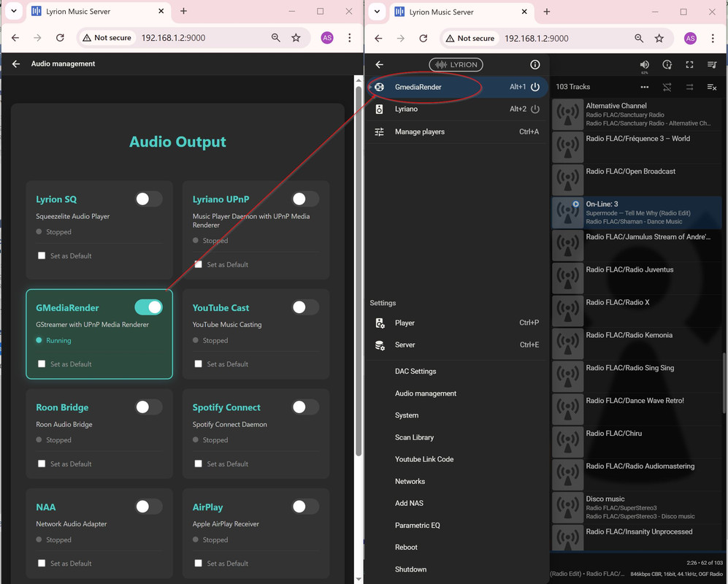Bookmark page star in left browser

click(x=296, y=38)
